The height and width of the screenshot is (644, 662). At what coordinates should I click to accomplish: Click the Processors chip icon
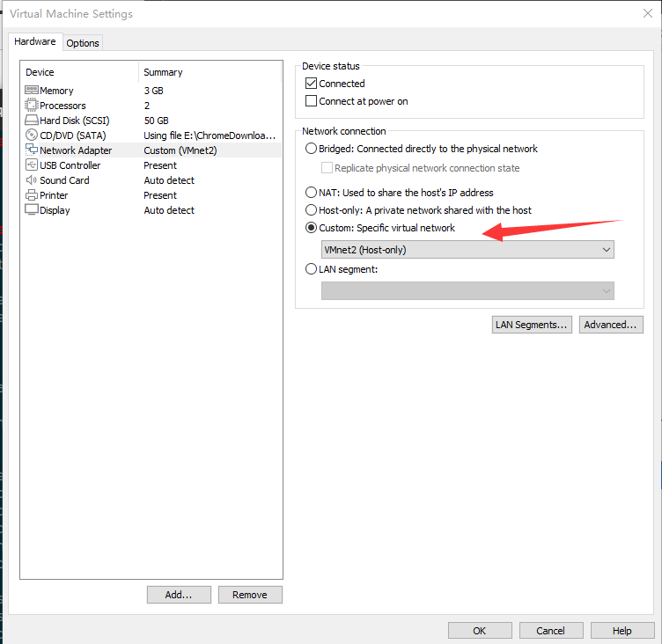tap(31, 105)
